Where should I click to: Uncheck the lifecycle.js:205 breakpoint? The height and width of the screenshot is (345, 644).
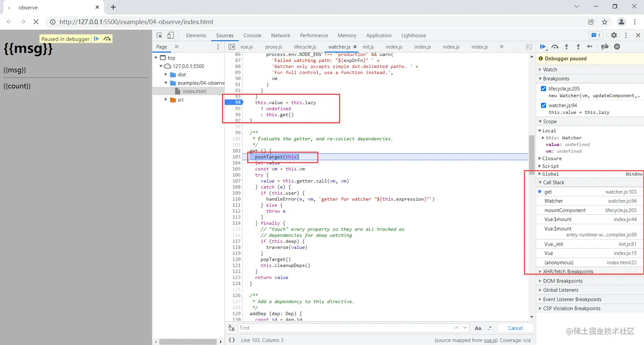pos(543,88)
